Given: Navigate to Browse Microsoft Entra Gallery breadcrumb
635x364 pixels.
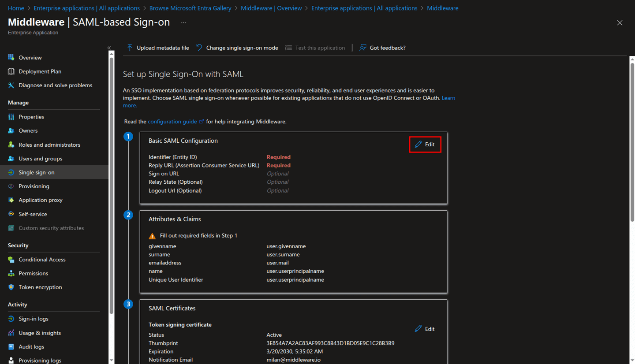Looking at the screenshot, I should 190,8.
